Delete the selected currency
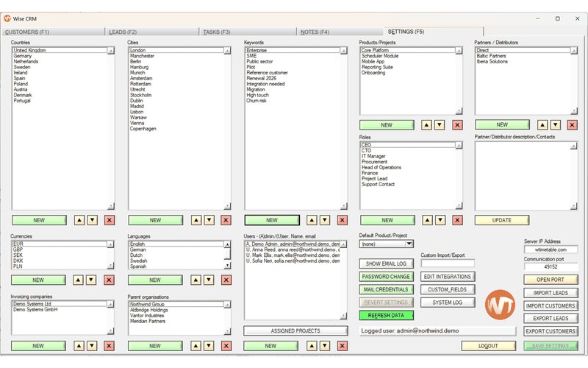The image size is (588, 368). [x=109, y=280]
